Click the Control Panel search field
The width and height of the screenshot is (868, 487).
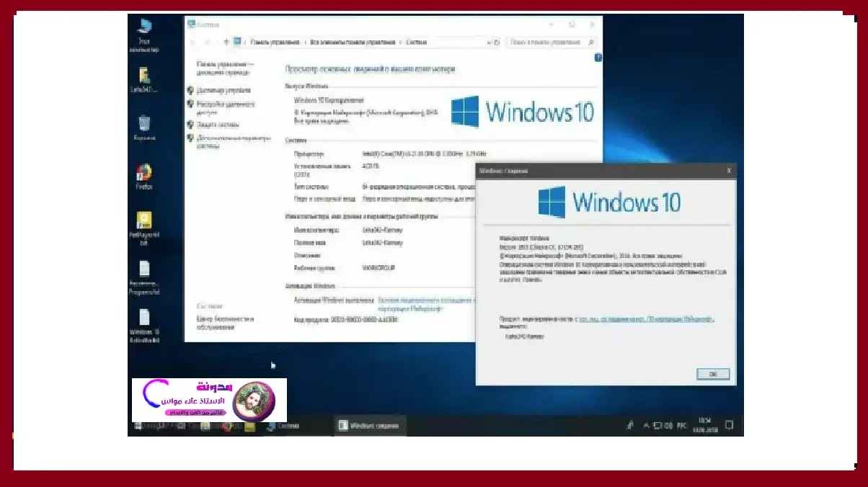tap(552, 43)
